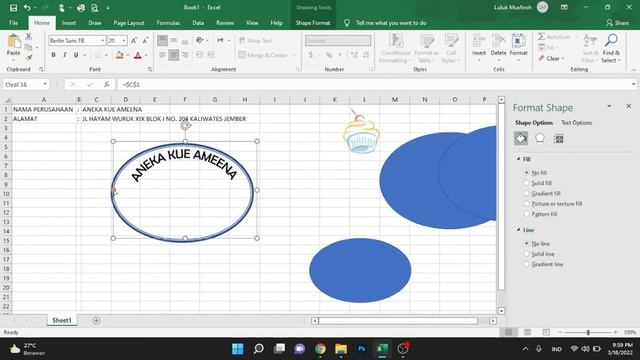640x360 pixels.
Task: Click the Bold formatting icon
Action: (53, 55)
